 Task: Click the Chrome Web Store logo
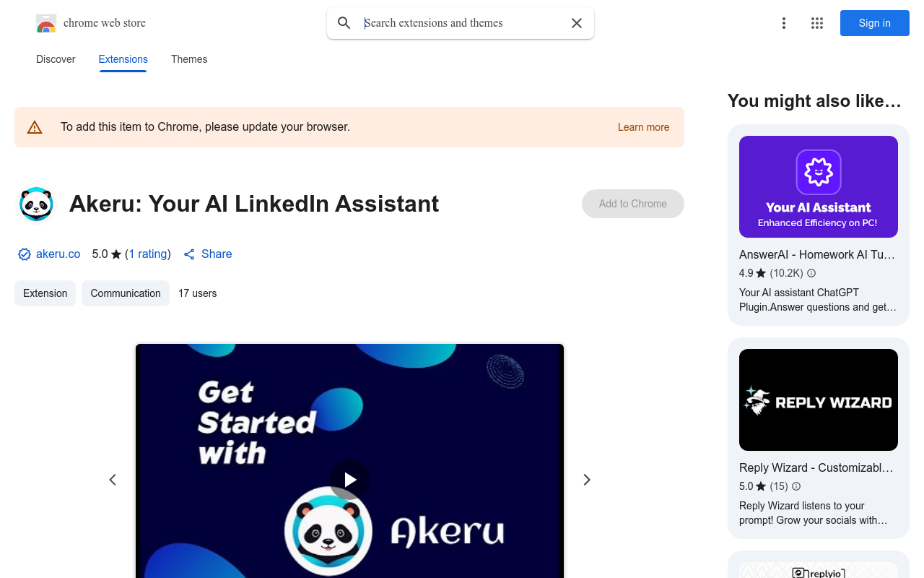click(46, 23)
